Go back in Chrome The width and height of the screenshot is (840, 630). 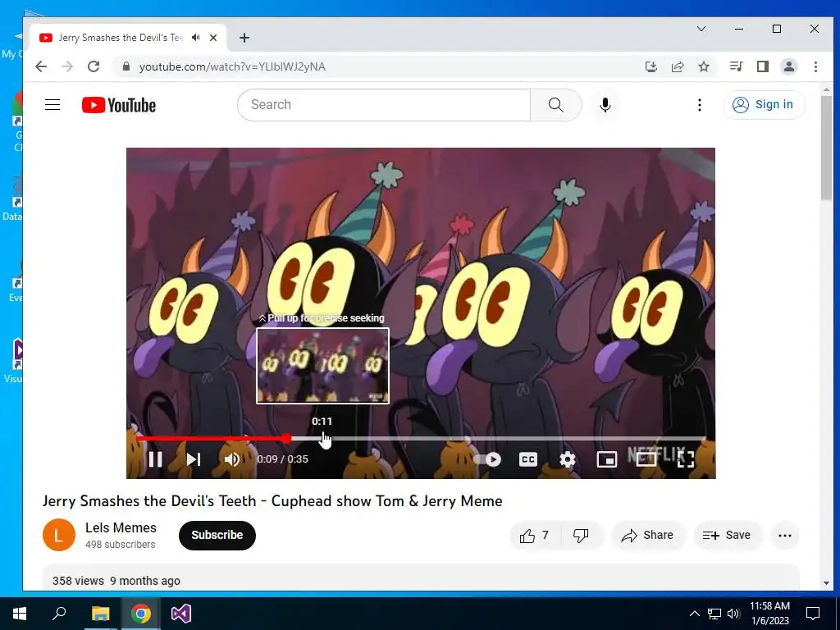pyautogui.click(x=41, y=66)
